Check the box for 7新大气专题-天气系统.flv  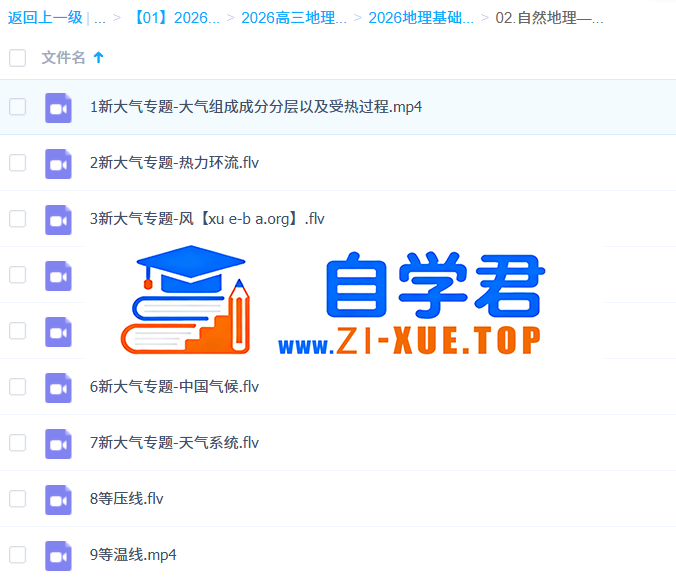pyautogui.click(x=18, y=443)
